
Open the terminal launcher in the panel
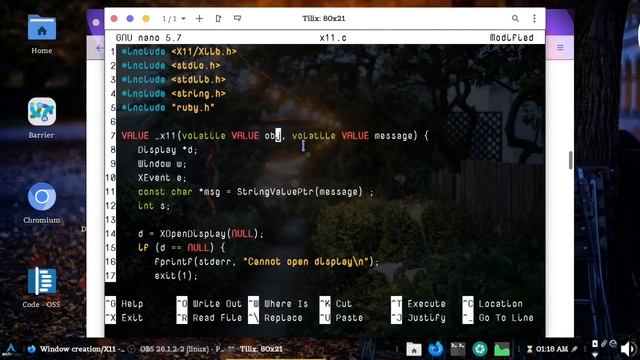point(458,349)
